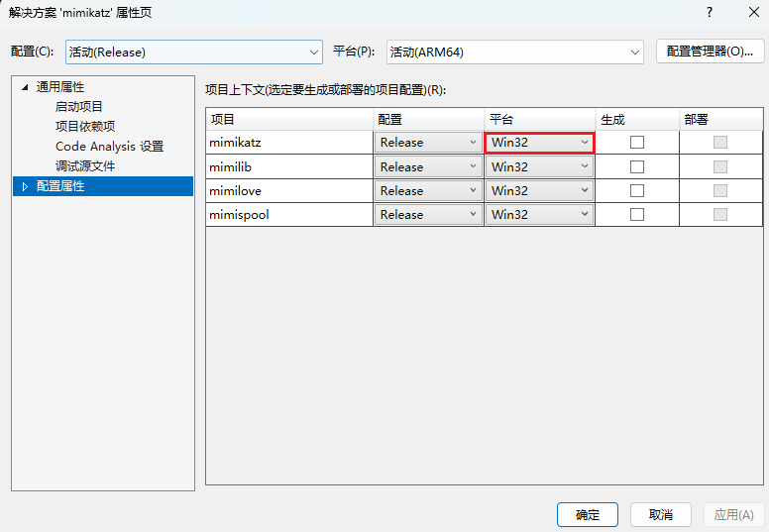Viewport: 769px width, 532px height.
Task: Select the mimilove project cell
Action: click(x=289, y=191)
